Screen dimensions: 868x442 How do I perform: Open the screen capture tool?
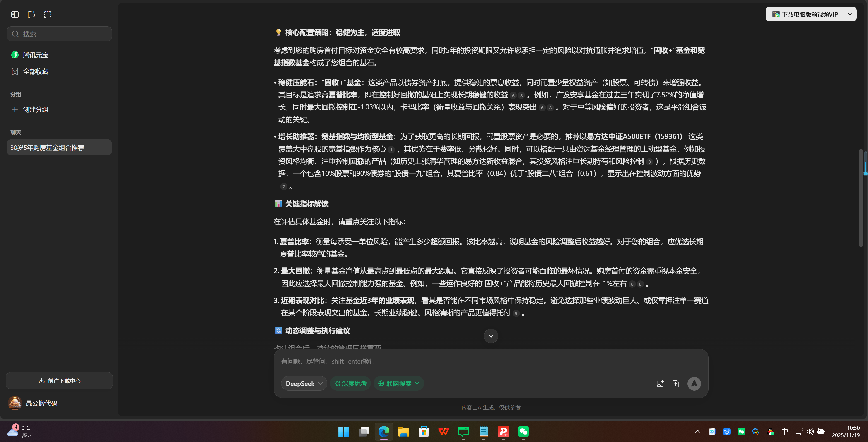(47, 15)
